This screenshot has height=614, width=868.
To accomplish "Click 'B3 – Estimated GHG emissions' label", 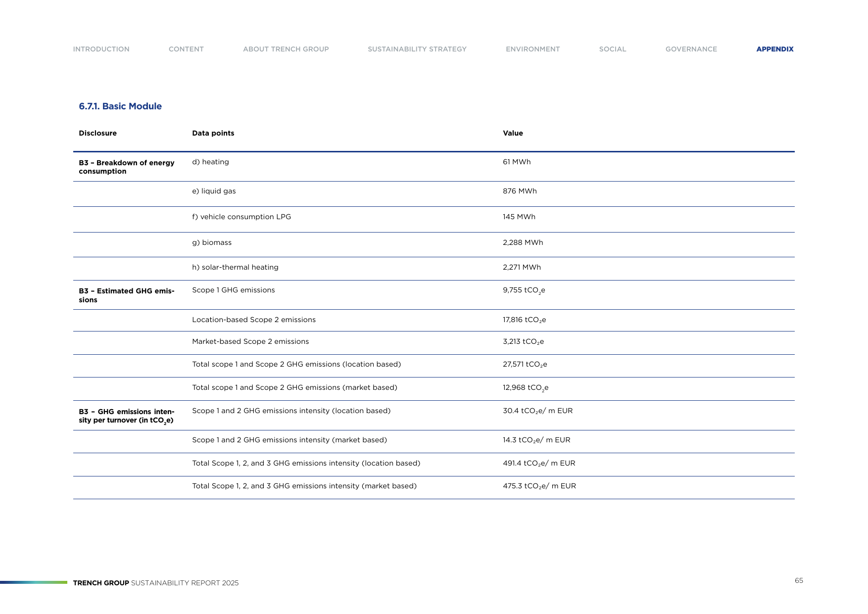I will (127, 295).
